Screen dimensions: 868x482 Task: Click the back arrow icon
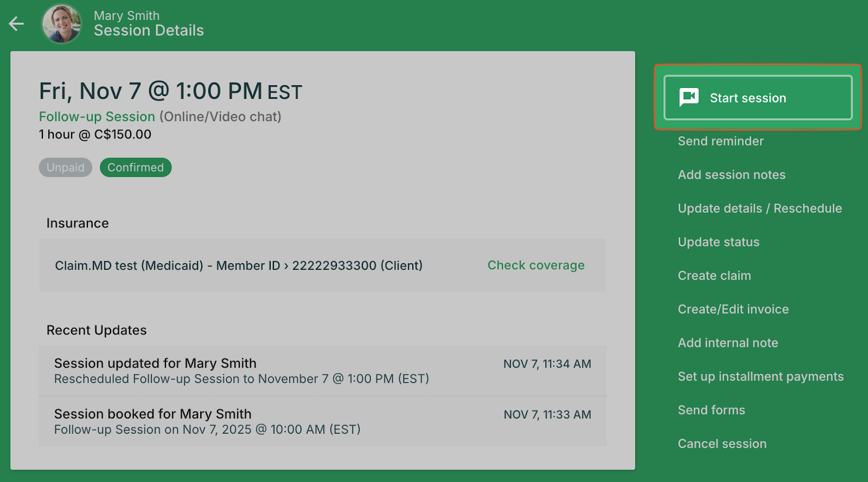[16, 24]
